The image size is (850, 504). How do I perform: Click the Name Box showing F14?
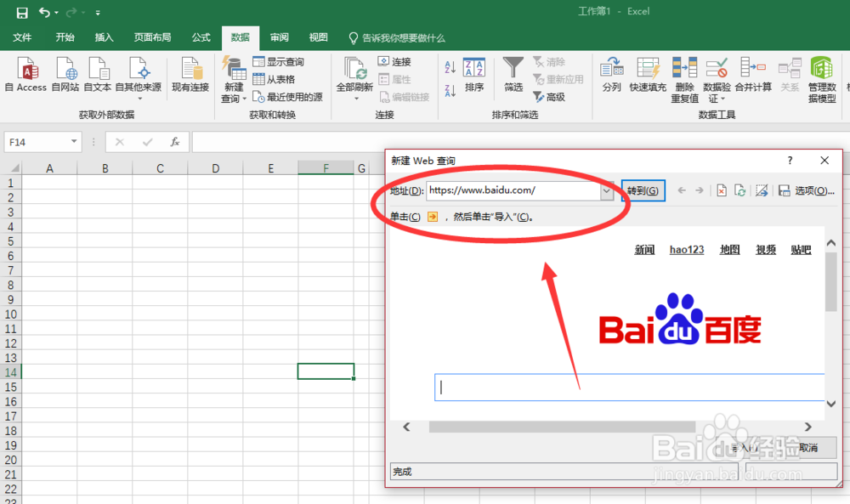pos(37,142)
